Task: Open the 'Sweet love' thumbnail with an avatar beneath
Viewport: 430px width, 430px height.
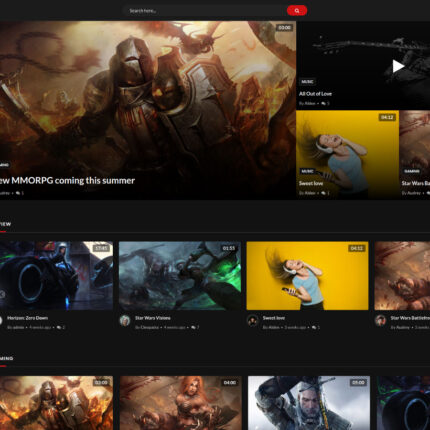Action: (x=307, y=276)
